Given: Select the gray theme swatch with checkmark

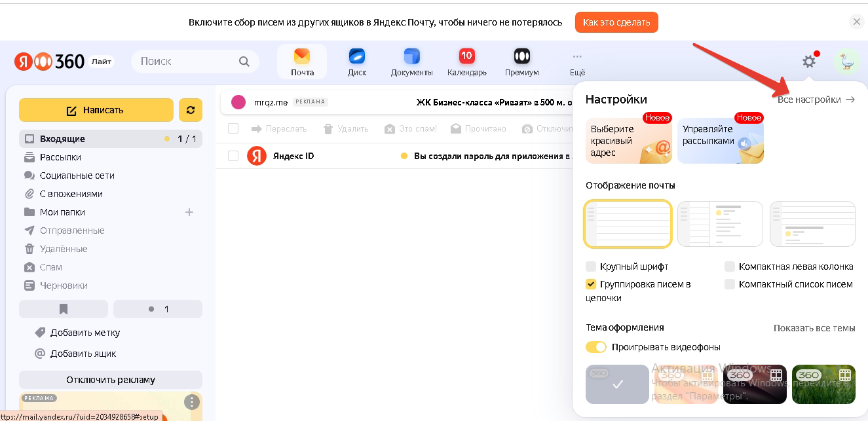Looking at the screenshot, I should pyautogui.click(x=617, y=384).
